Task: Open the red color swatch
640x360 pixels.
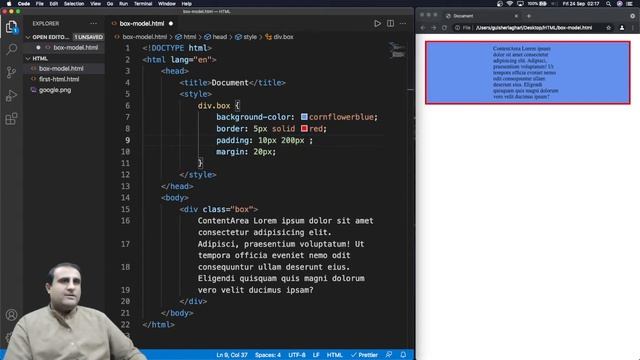Action: coord(304,129)
